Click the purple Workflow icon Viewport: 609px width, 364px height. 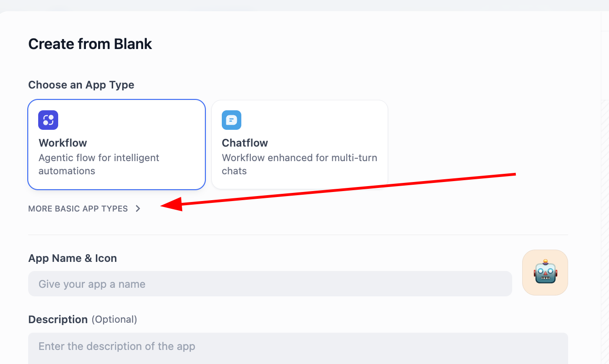coord(48,120)
